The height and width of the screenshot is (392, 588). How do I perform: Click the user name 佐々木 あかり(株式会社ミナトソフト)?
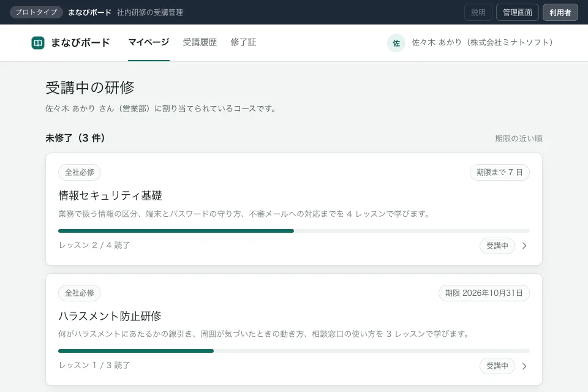coord(482,42)
